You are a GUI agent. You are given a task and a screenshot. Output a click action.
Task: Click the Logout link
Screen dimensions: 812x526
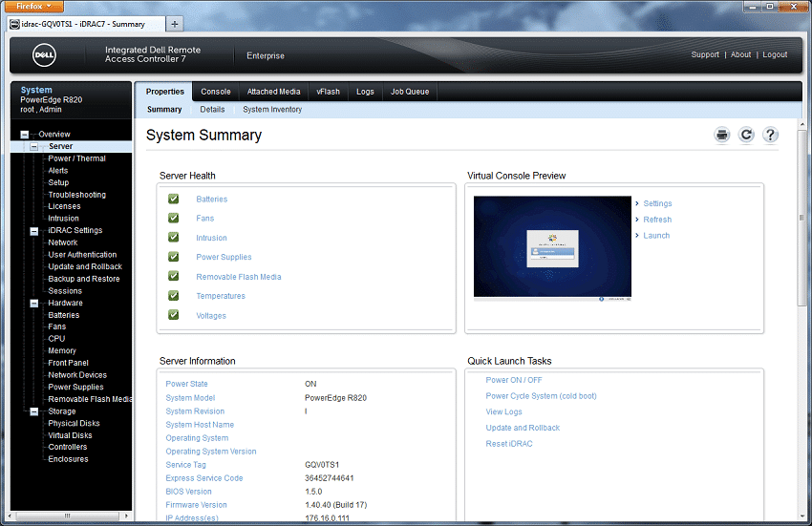[775, 54]
